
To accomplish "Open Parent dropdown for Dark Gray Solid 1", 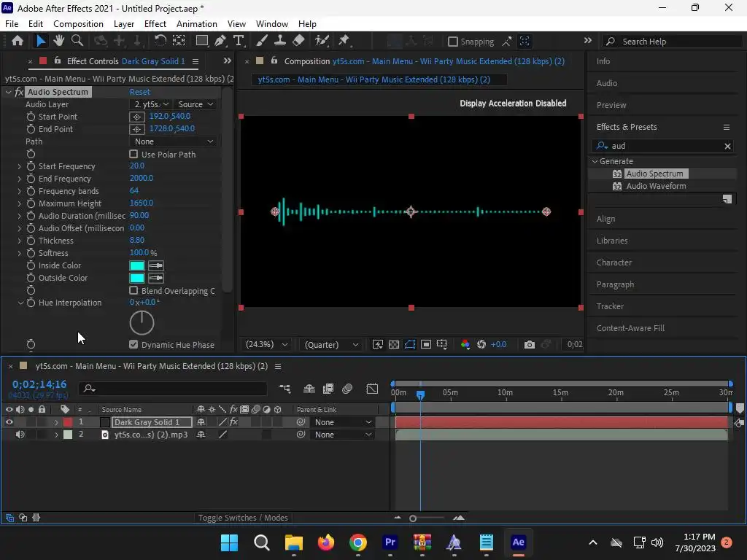I will click(x=343, y=422).
